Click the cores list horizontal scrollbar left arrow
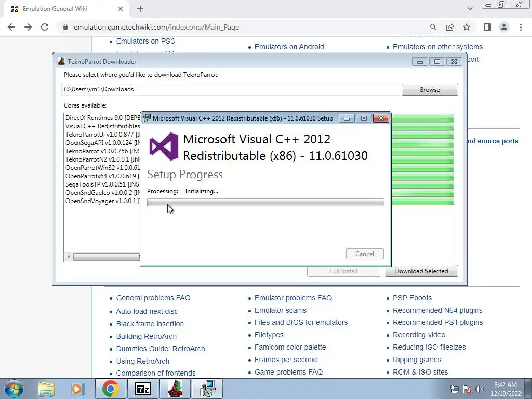 click(69, 257)
